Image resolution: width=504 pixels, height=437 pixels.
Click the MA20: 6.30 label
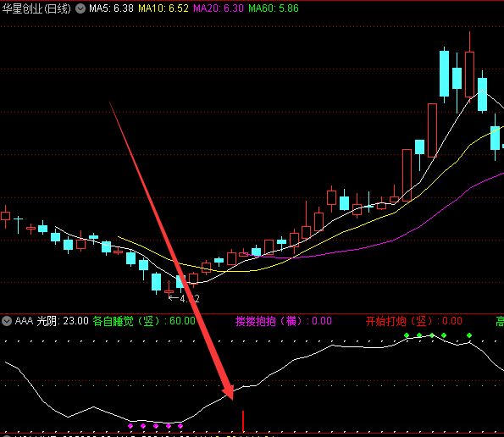[219, 8]
